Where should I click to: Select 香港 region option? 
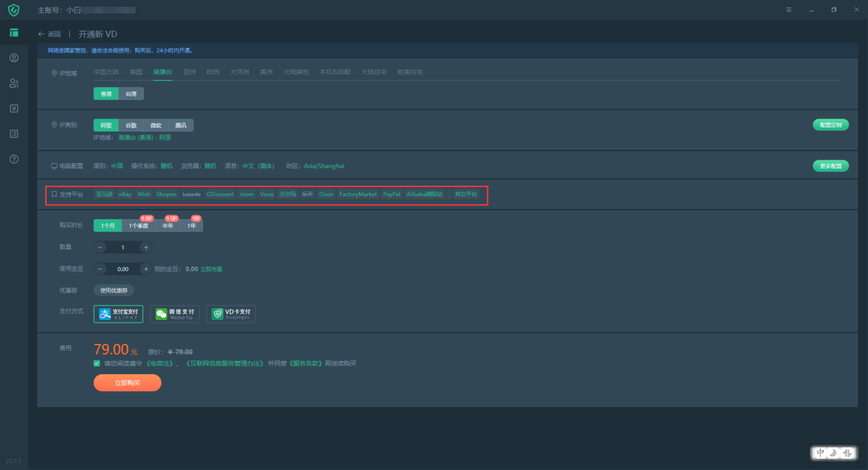[106, 94]
